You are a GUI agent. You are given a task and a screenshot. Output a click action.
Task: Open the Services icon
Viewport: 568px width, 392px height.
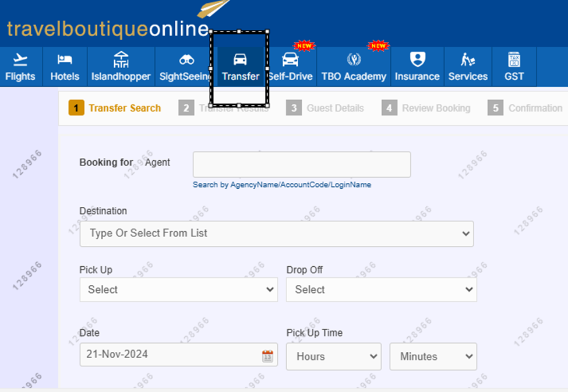(x=468, y=59)
